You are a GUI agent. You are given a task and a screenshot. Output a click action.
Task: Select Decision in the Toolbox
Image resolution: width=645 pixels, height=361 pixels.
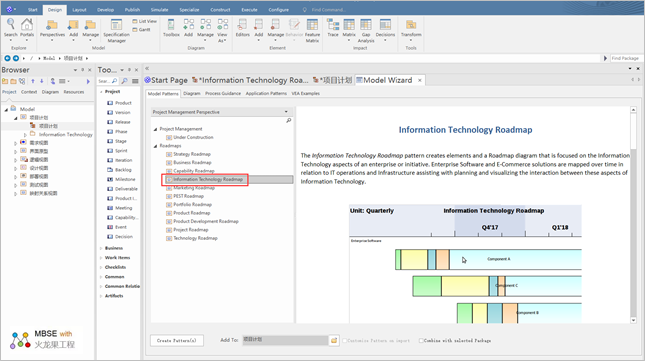(120, 236)
